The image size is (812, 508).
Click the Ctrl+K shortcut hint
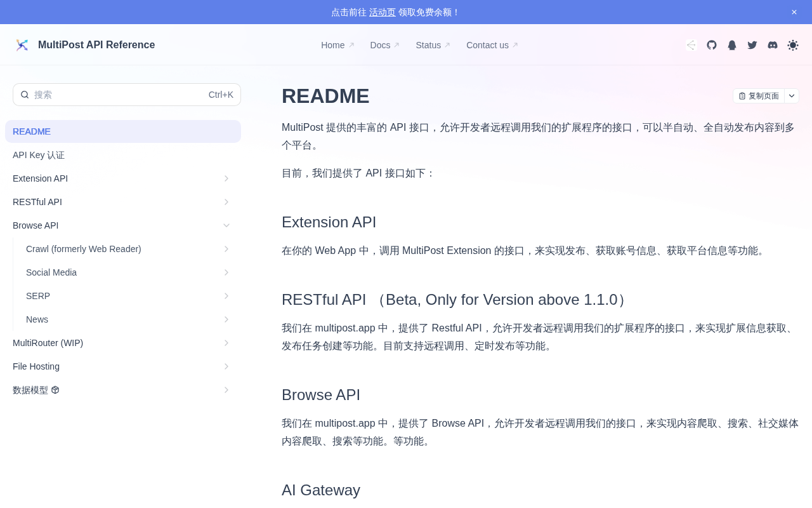[x=221, y=95]
